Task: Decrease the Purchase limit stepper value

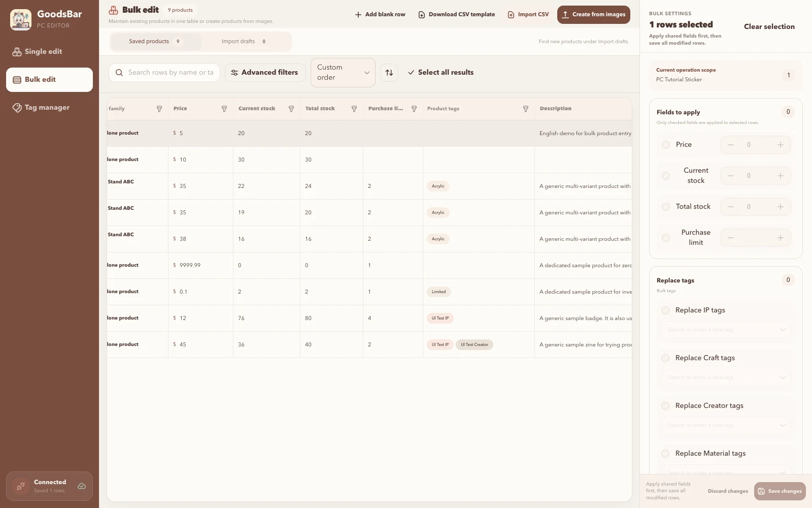Action: point(731,238)
